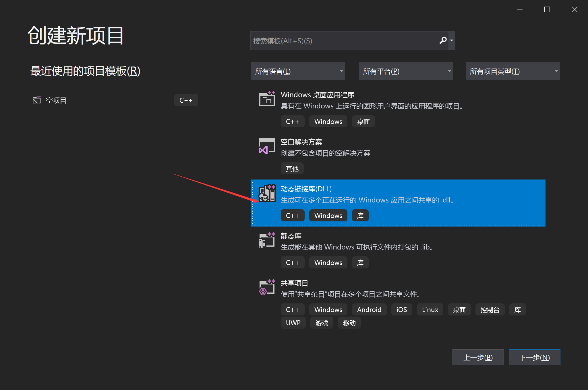Click the C++ tag under 静态库
588x390 pixels.
click(293, 263)
